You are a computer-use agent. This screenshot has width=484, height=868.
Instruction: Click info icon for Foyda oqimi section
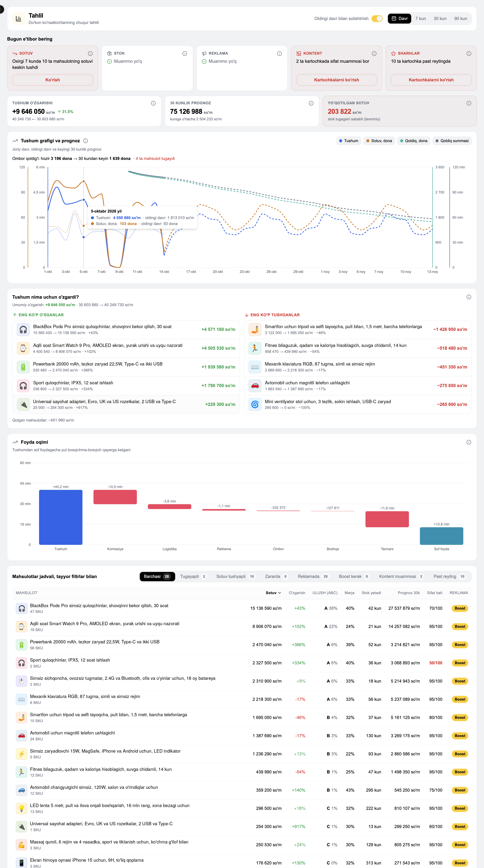pyautogui.click(x=469, y=442)
